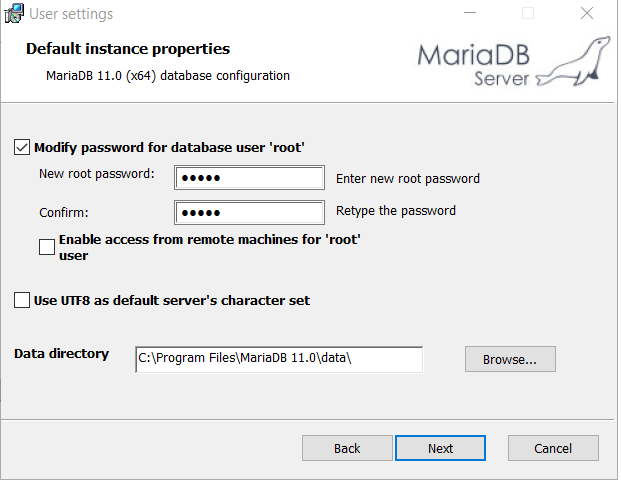The image size is (621, 481).
Task: Click the 'Retype the password' hint text
Action: 396,211
